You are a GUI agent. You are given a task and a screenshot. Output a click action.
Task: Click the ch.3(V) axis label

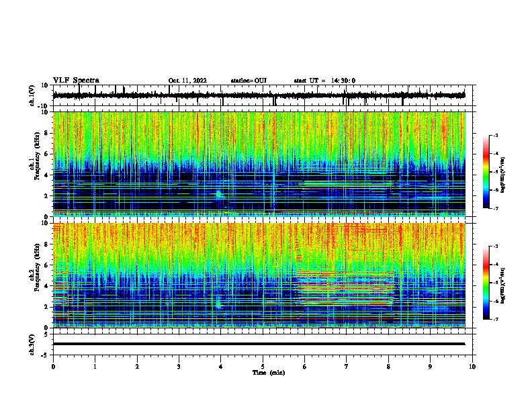32,345
